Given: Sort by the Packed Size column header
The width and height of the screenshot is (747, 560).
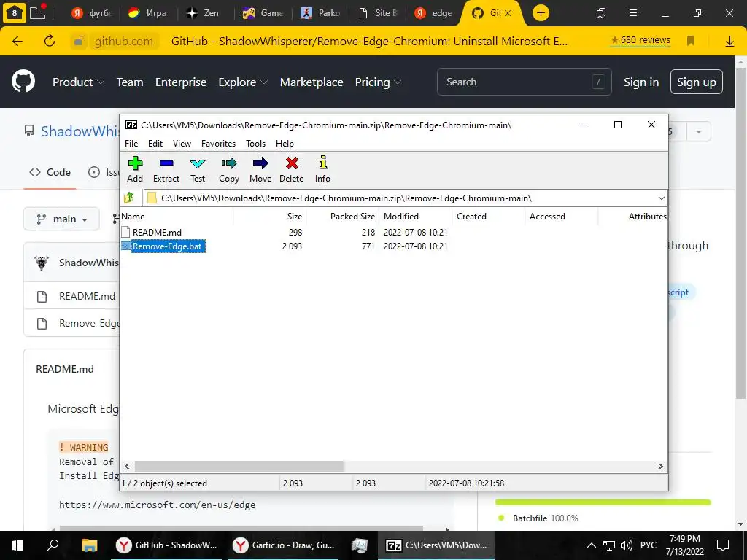Looking at the screenshot, I should 342,216.
